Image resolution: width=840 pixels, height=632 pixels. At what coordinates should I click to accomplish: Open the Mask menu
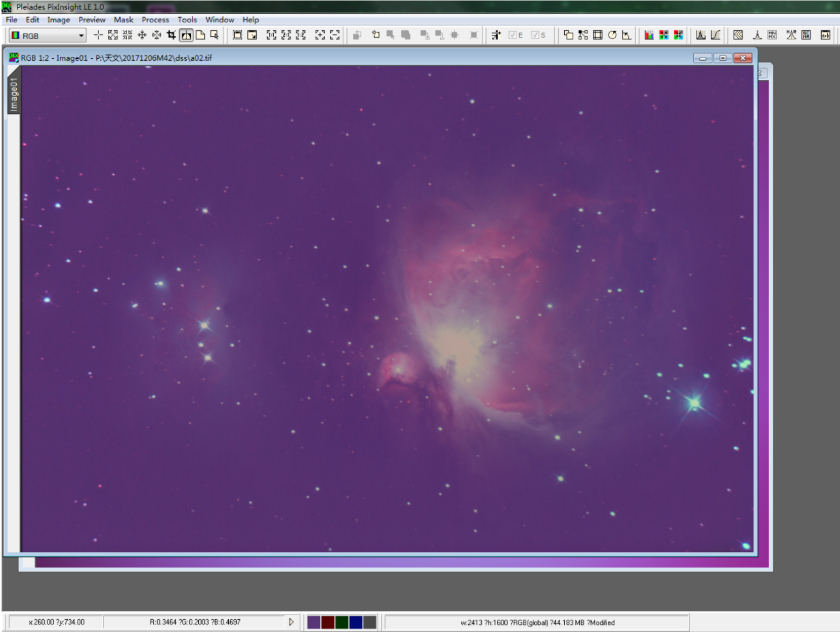(123, 20)
